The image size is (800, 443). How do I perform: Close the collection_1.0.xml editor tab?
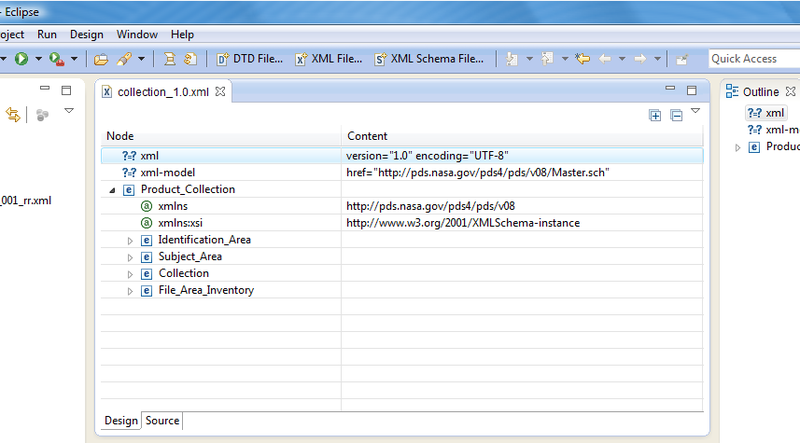(220, 91)
